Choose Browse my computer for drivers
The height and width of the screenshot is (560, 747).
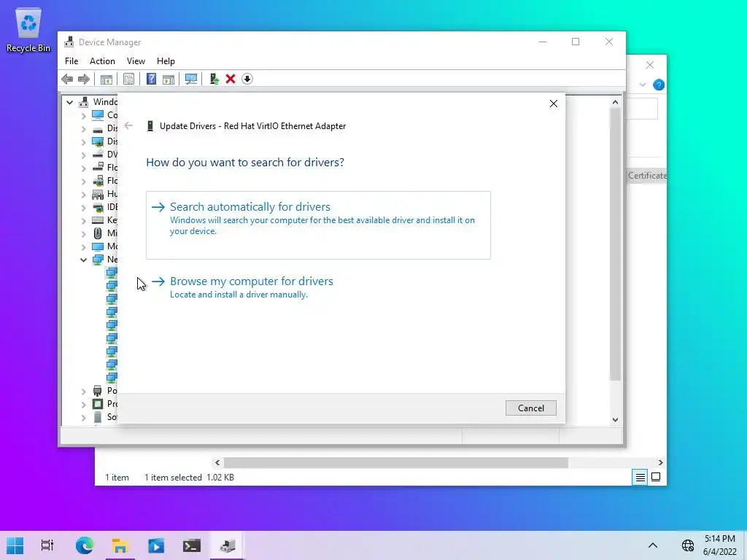pos(318,287)
